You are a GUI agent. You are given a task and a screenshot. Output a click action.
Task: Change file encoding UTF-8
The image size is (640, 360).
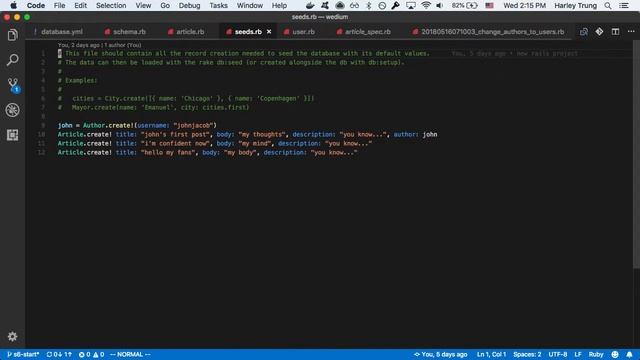point(558,354)
